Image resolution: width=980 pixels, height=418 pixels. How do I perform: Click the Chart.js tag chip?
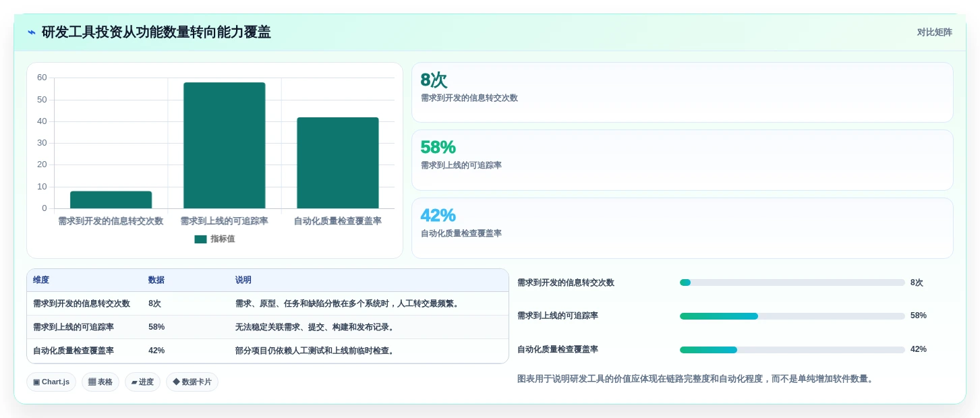[51, 382]
